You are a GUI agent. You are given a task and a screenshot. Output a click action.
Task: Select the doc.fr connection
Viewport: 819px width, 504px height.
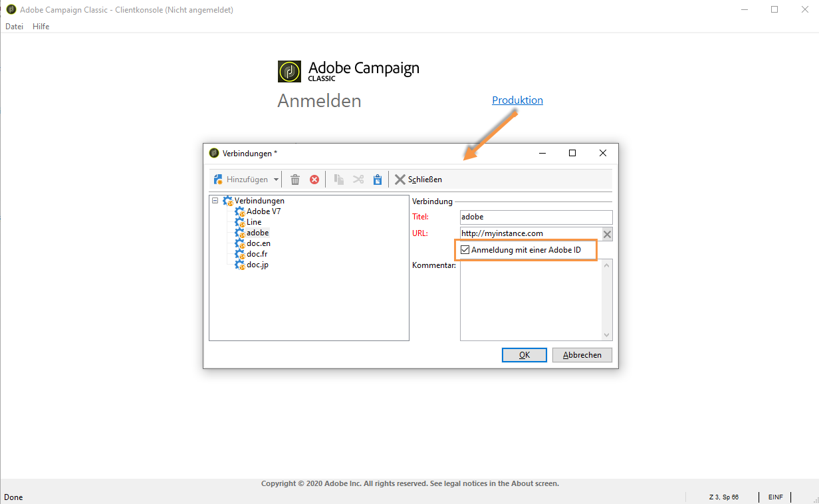coord(257,254)
